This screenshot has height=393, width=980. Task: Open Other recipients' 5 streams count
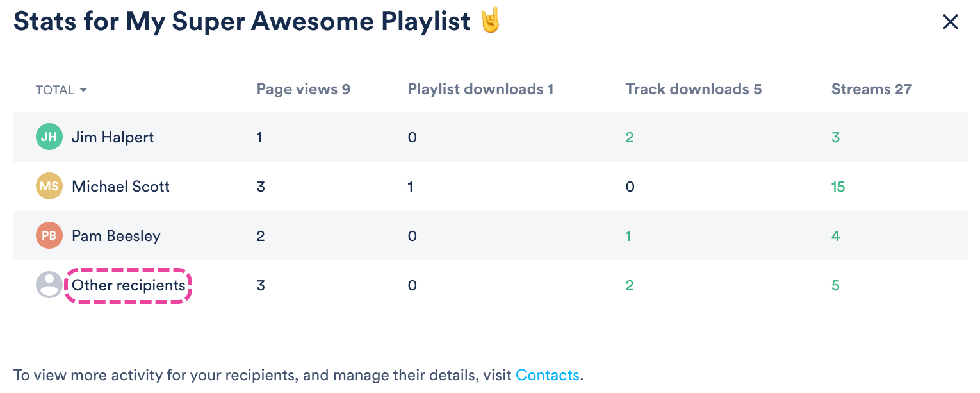[835, 285]
